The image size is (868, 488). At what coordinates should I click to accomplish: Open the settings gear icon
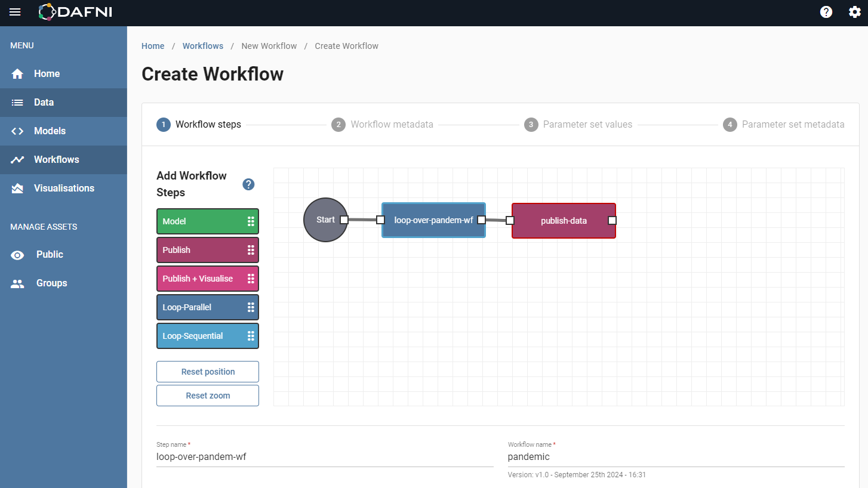(855, 11)
